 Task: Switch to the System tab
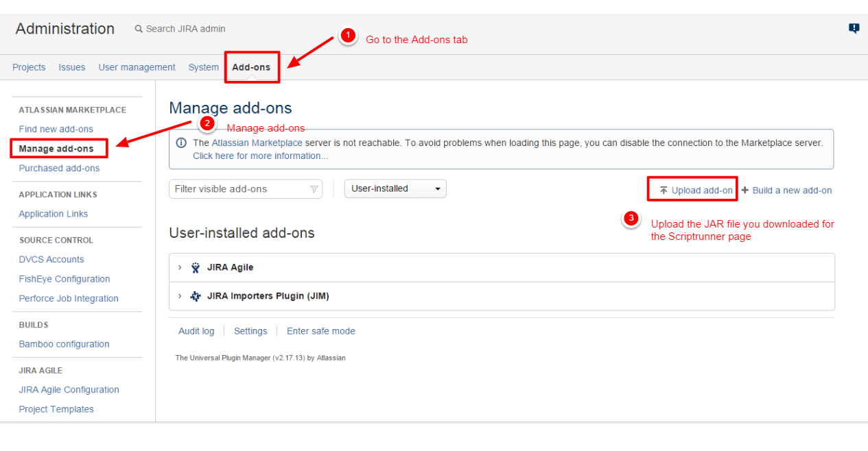pyautogui.click(x=203, y=67)
